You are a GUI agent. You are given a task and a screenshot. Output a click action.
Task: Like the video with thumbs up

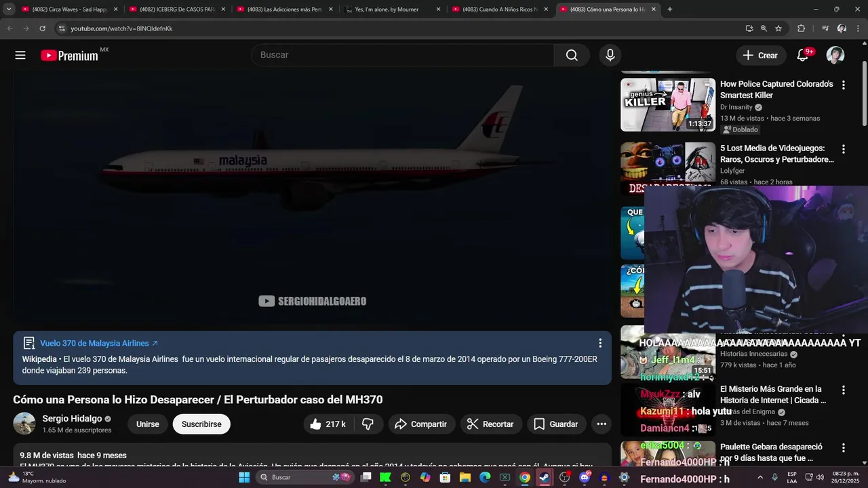(x=328, y=424)
